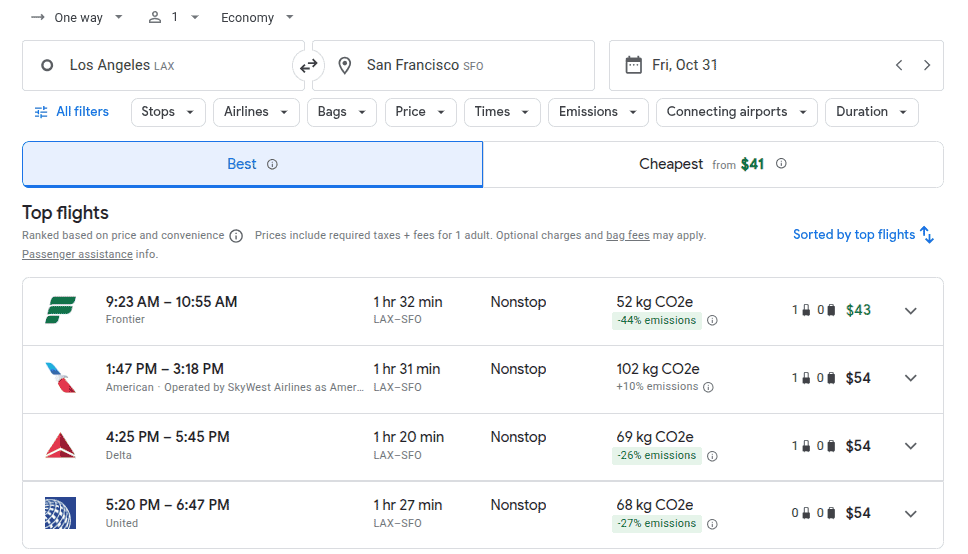This screenshot has height=554, width=968.
Task: Click checked bag icon on Delta row
Action: (831, 446)
